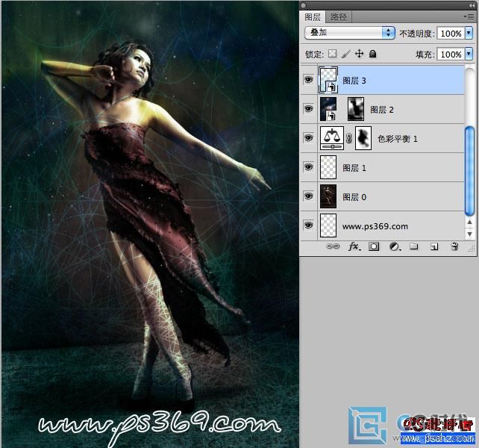This screenshot has height=448, width=479.
Task: Select layer name 图层 2
Action: coord(382,110)
